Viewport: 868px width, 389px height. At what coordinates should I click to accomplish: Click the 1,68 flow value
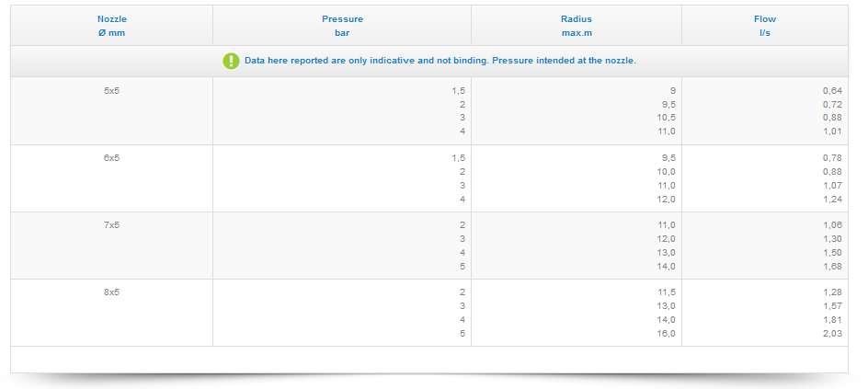(832, 266)
